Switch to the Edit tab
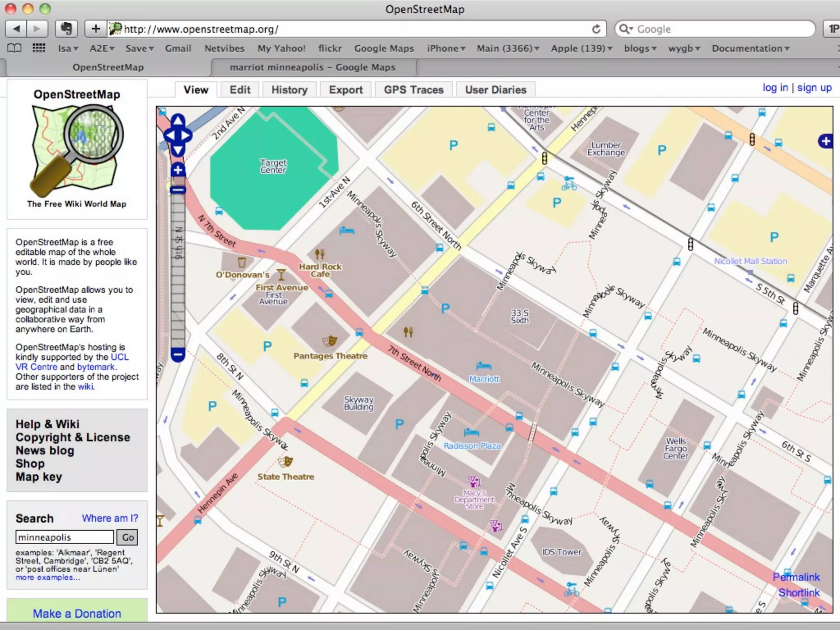This screenshot has height=630, width=840. point(240,90)
